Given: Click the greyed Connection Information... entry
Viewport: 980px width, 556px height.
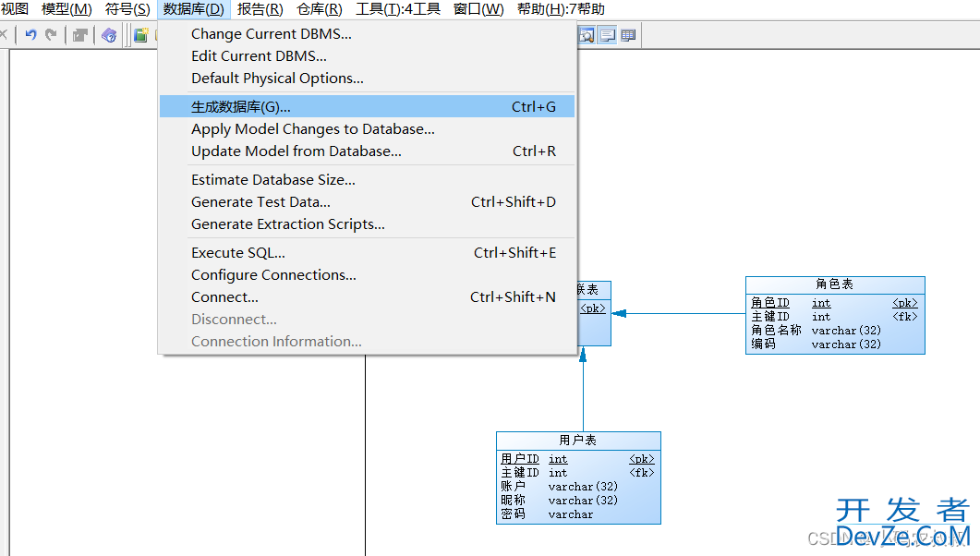Looking at the screenshot, I should 367,342.
